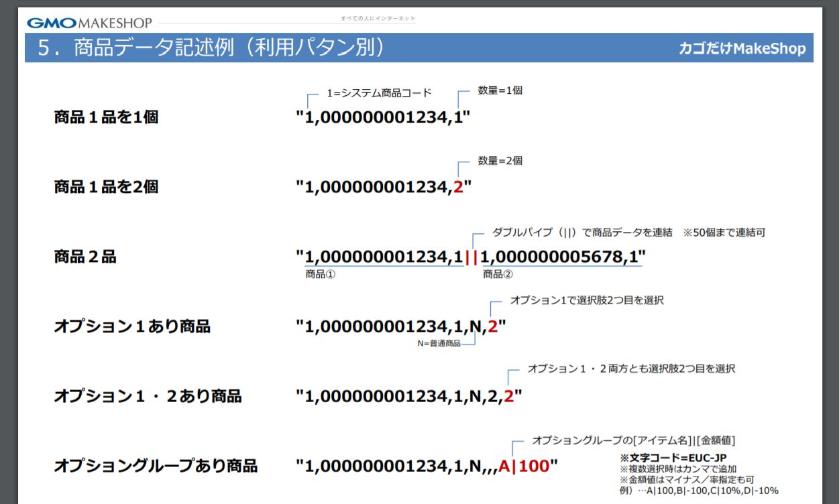Click the オプショングループの[アイテム名]|[金額値] annotation
Image resolution: width=839 pixels, height=504 pixels.
click(x=634, y=440)
